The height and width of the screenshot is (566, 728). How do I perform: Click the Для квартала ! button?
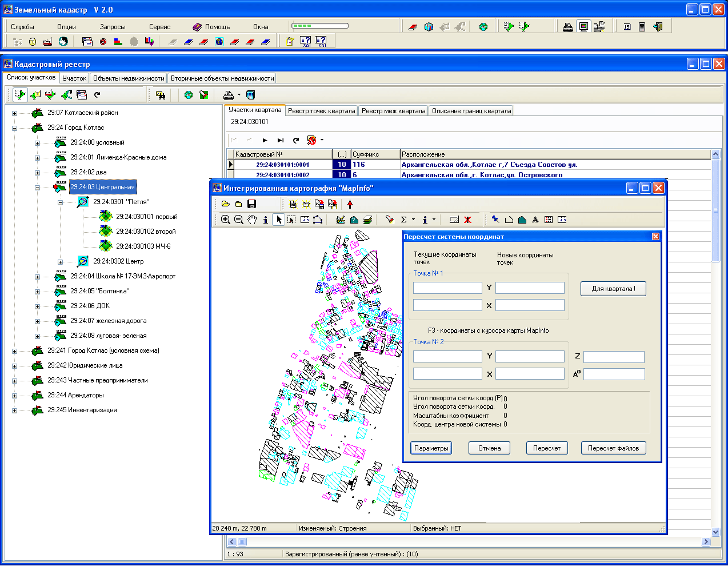[x=613, y=289]
